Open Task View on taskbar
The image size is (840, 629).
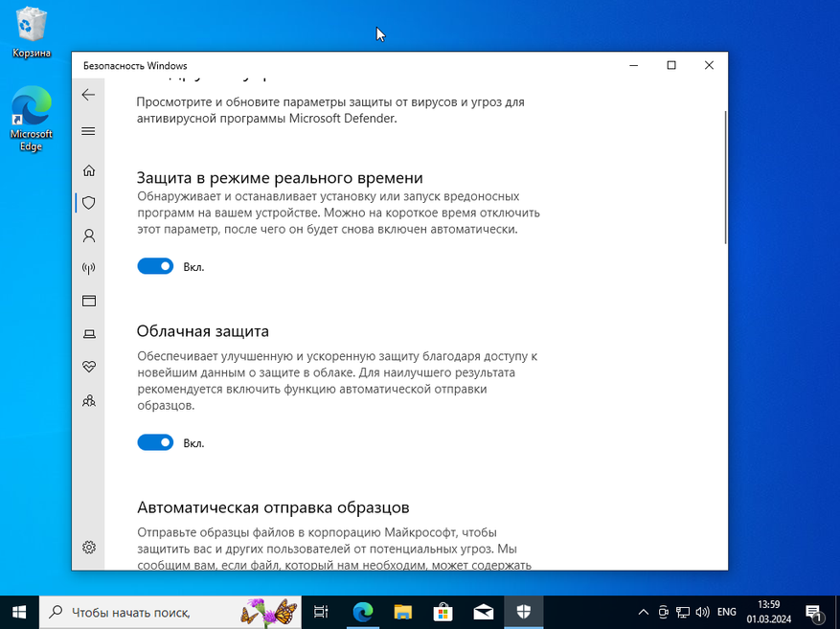click(x=321, y=612)
